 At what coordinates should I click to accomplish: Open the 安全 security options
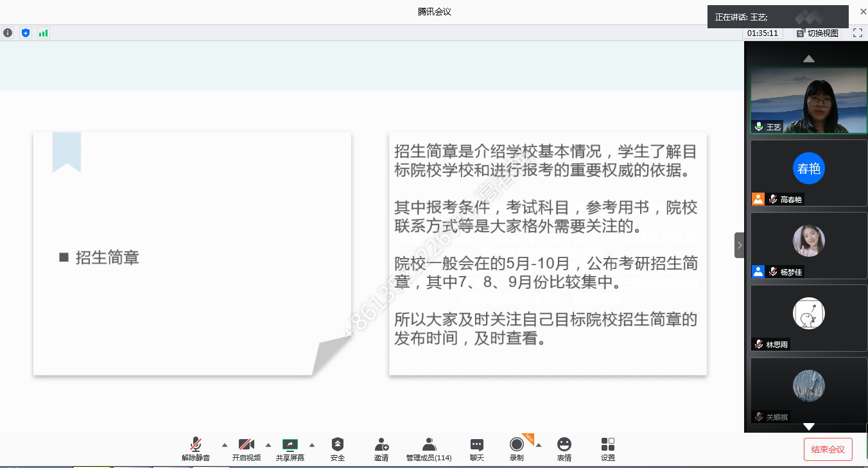(x=338, y=449)
